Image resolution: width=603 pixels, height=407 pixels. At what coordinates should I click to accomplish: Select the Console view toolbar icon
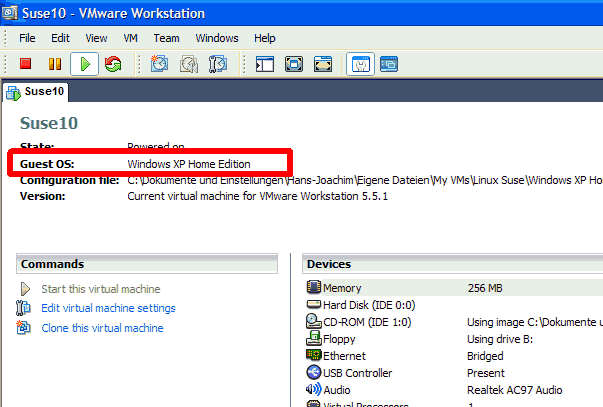(x=389, y=64)
